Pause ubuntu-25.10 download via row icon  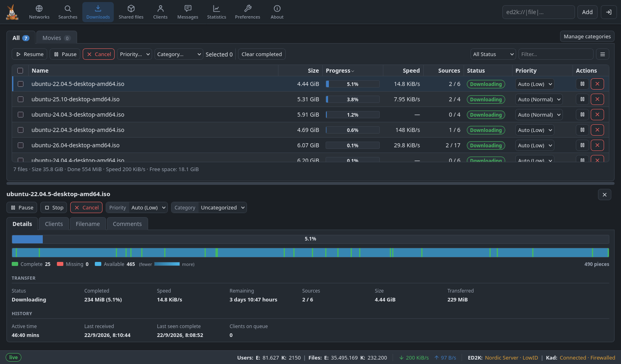click(582, 99)
